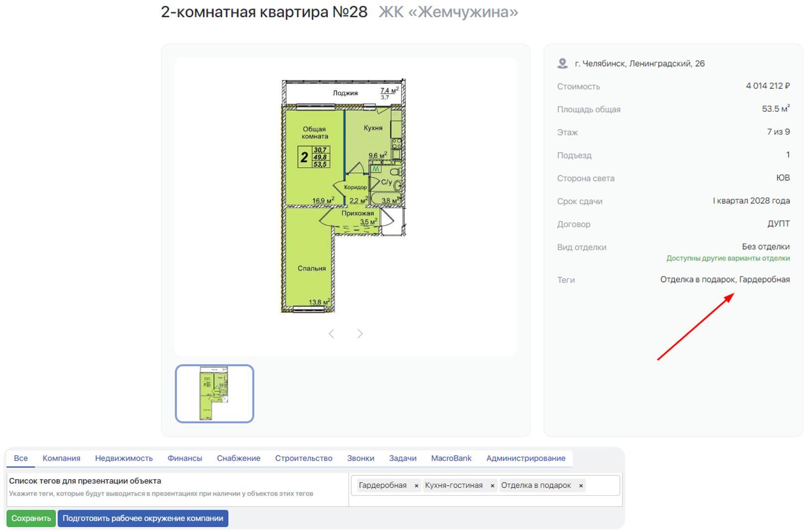Click the empty space in the tags input field

pyautogui.click(x=603, y=486)
